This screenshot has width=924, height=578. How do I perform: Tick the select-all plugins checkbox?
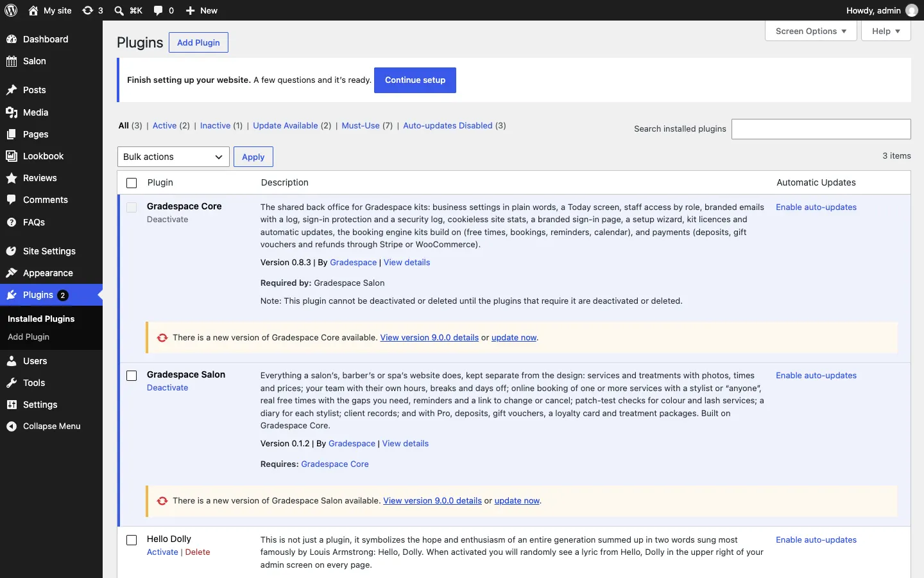[132, 183]
